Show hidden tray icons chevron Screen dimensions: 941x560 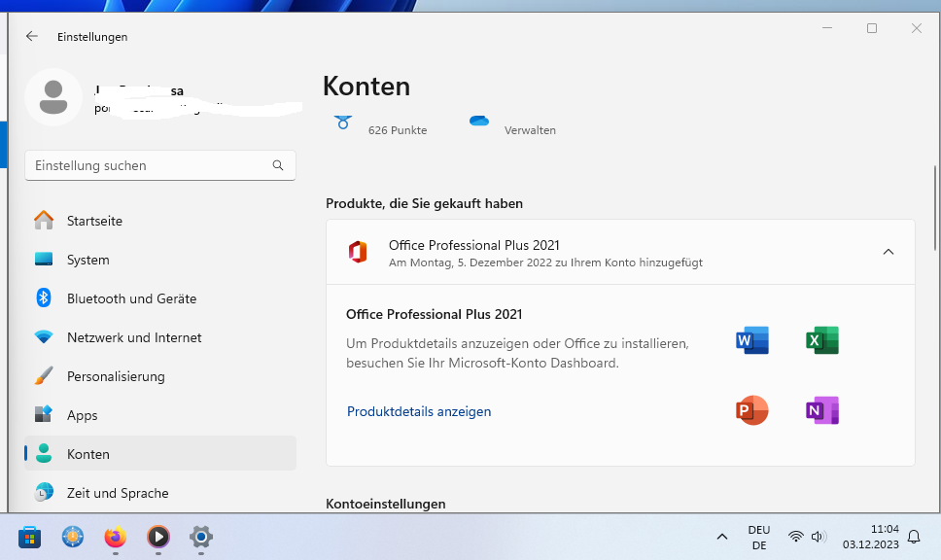pos(722,537)
